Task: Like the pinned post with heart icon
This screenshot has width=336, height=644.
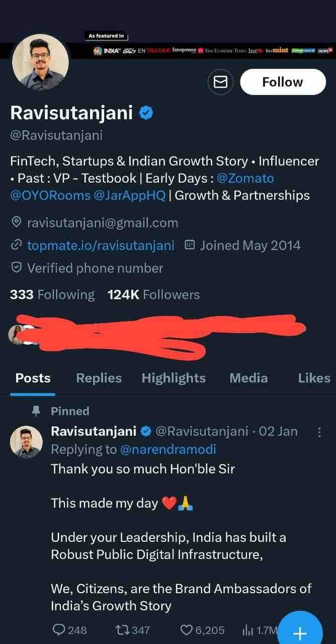Action: (x=187, y=630)
